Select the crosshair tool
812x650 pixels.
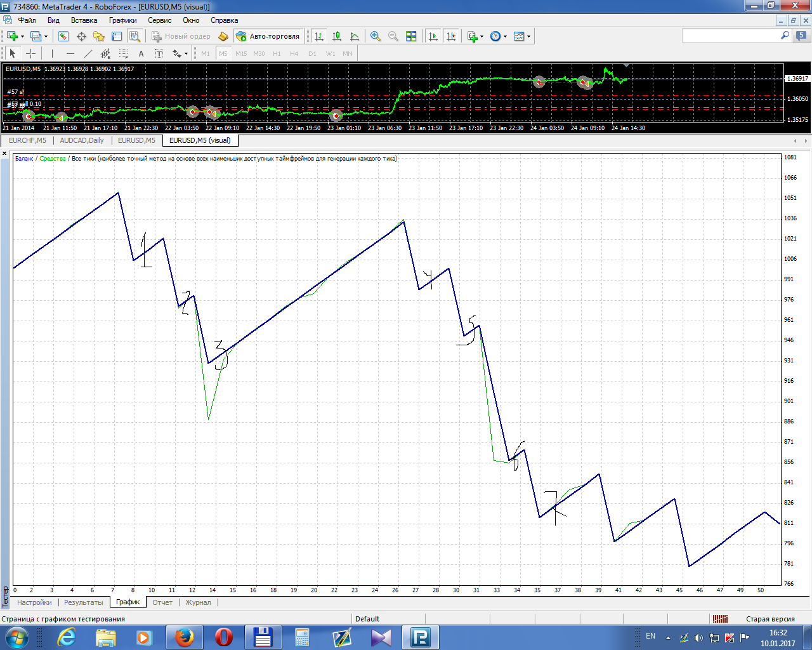(30, 53)
